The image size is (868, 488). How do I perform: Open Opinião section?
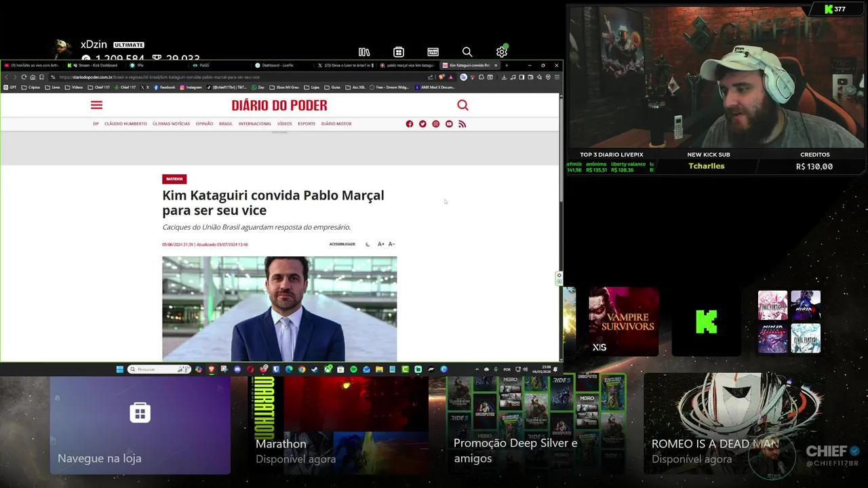[204, 124]
